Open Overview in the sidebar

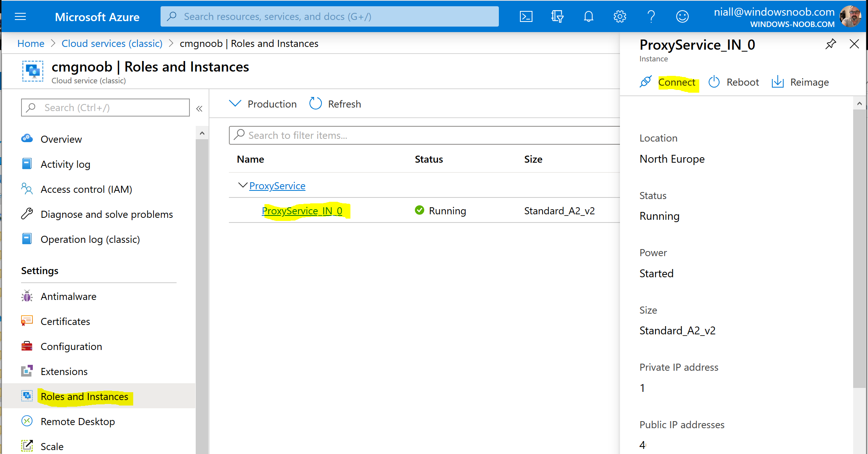tap(61, 139)
